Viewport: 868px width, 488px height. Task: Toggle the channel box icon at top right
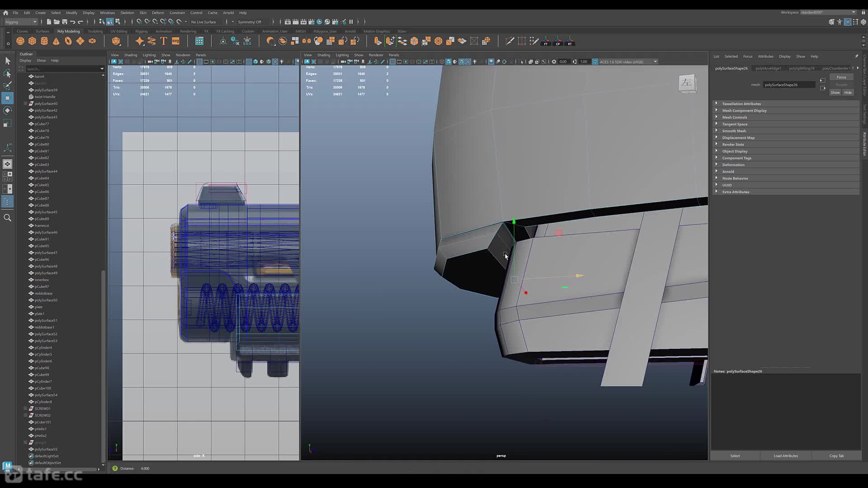click(x=863, y=22)
